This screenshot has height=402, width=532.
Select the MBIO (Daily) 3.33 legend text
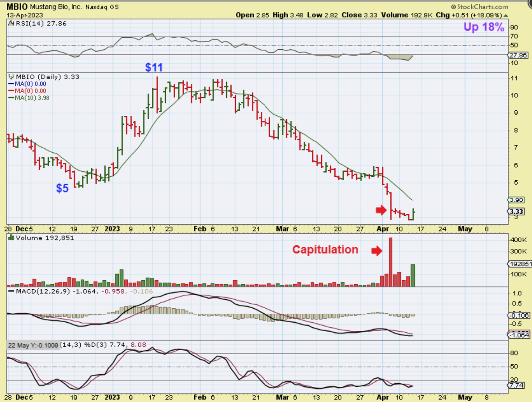[x=48, y=77]
